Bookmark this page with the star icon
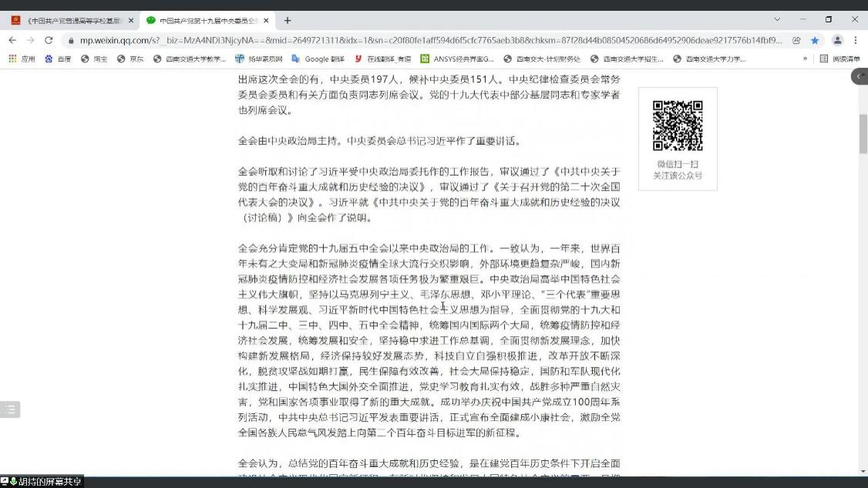Viewport: 868px width, 488px height. click(815, 40)
